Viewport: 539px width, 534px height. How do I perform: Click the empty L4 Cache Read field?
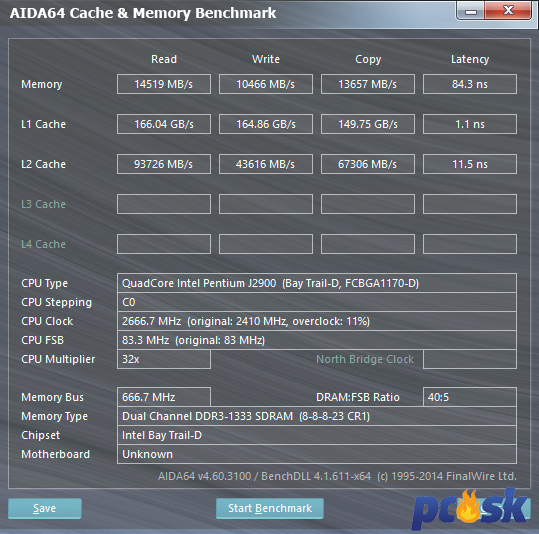[x=164, y=244]
